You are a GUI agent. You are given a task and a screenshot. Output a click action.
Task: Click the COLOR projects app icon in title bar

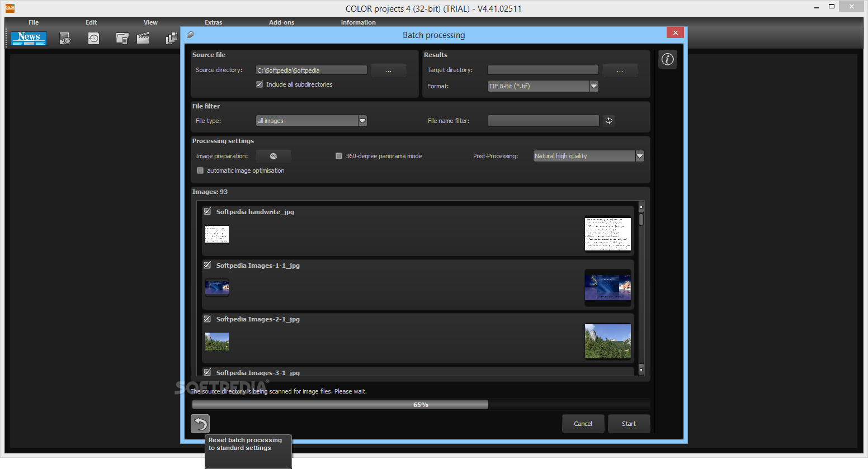tap(10, 8)
